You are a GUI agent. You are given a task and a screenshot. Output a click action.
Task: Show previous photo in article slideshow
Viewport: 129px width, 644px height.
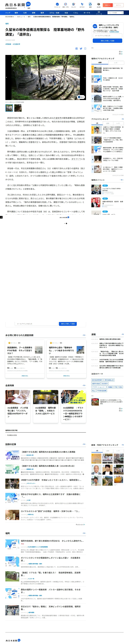coord(7,77)
